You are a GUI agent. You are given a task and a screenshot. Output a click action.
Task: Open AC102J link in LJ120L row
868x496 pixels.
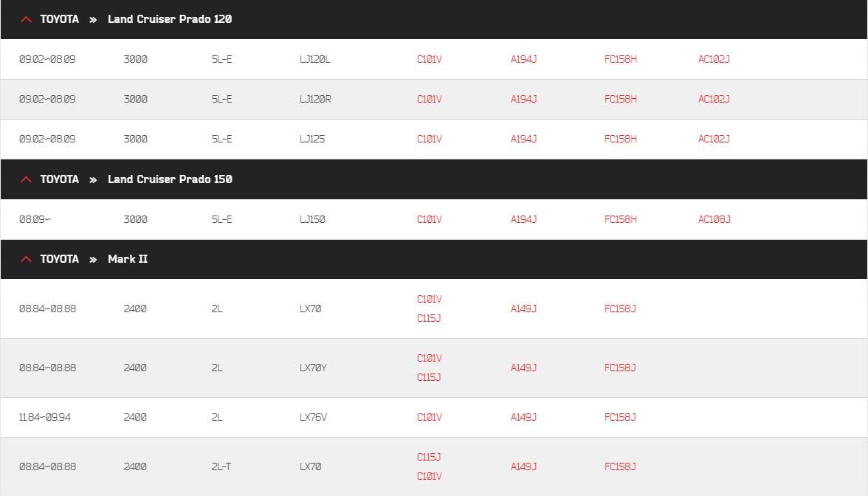[x=714, y=59]
